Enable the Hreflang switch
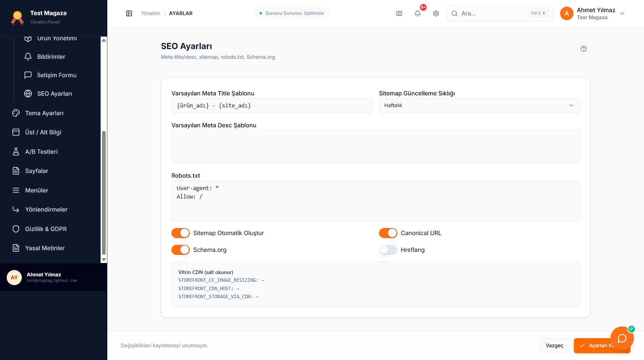The width and height of the screenshot is (644, 360). coord(388,250)
